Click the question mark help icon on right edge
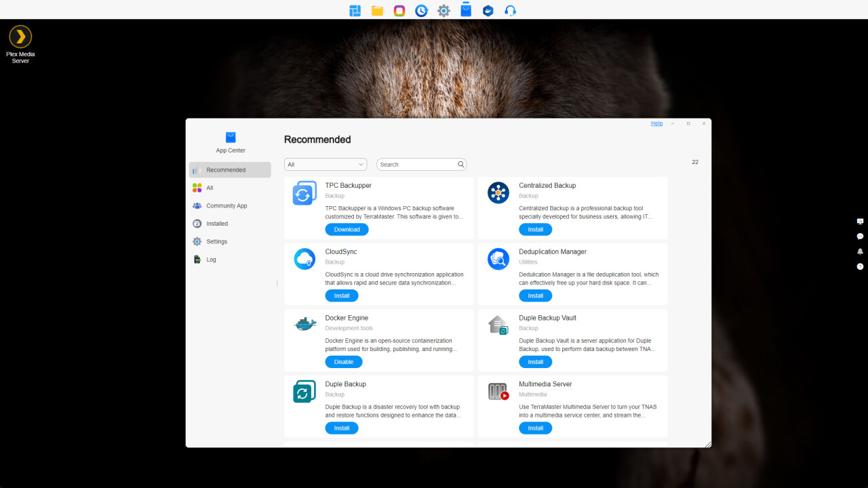 (x=860, y=266)
